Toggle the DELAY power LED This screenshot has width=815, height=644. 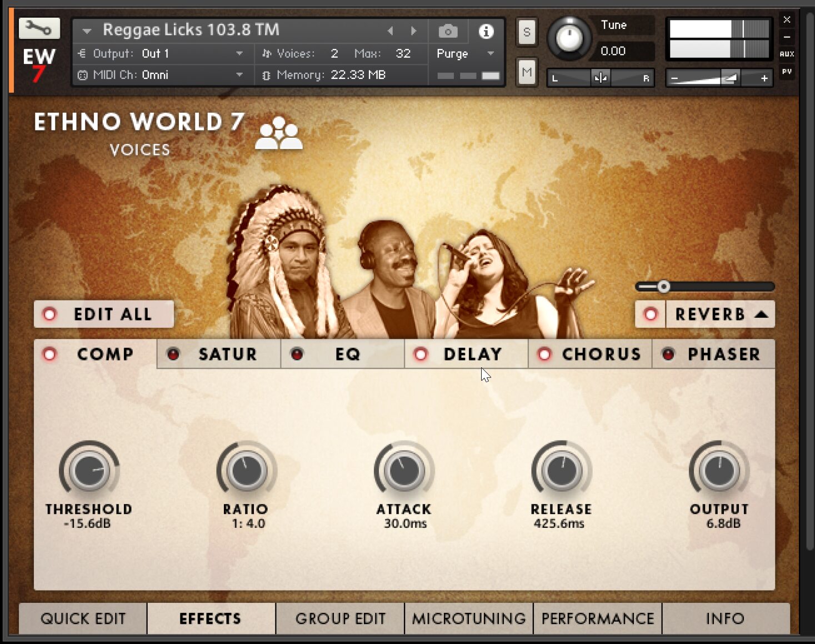click(x=421, y=355)
